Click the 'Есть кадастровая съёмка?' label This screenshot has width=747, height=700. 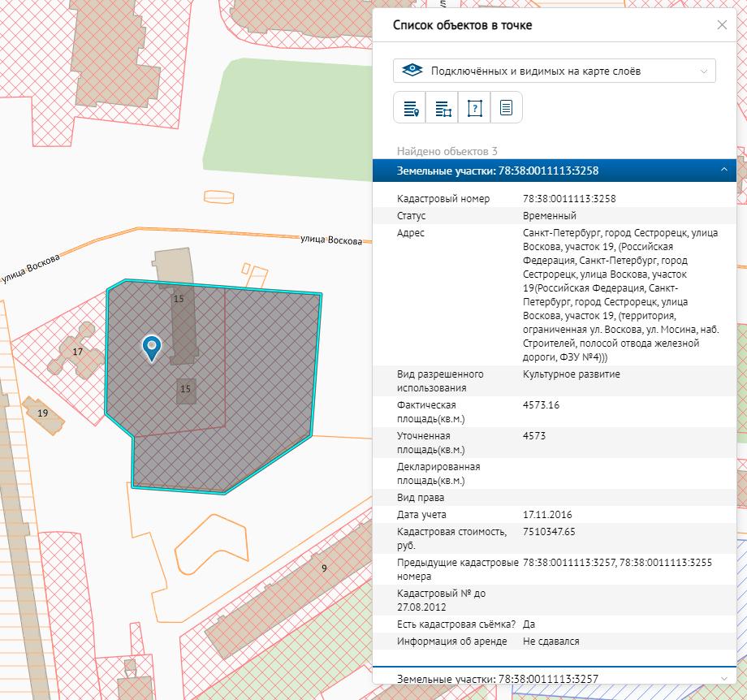point(456,624)
